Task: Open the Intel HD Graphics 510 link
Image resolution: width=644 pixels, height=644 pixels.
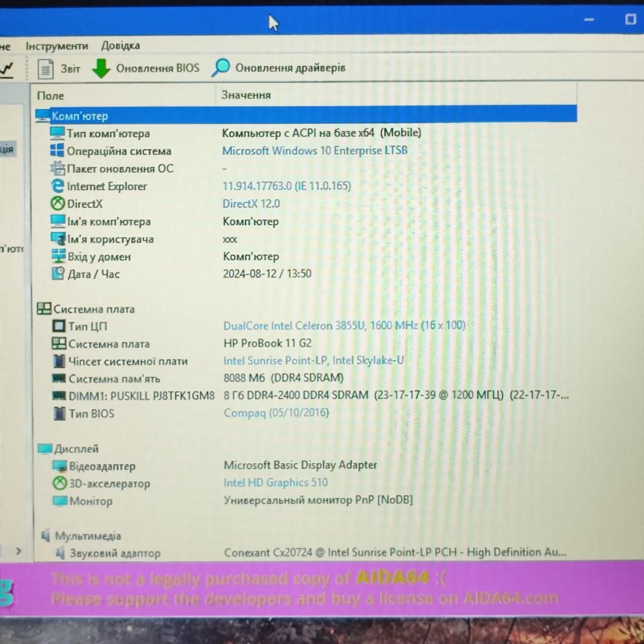Action: [x=276, y=482]
